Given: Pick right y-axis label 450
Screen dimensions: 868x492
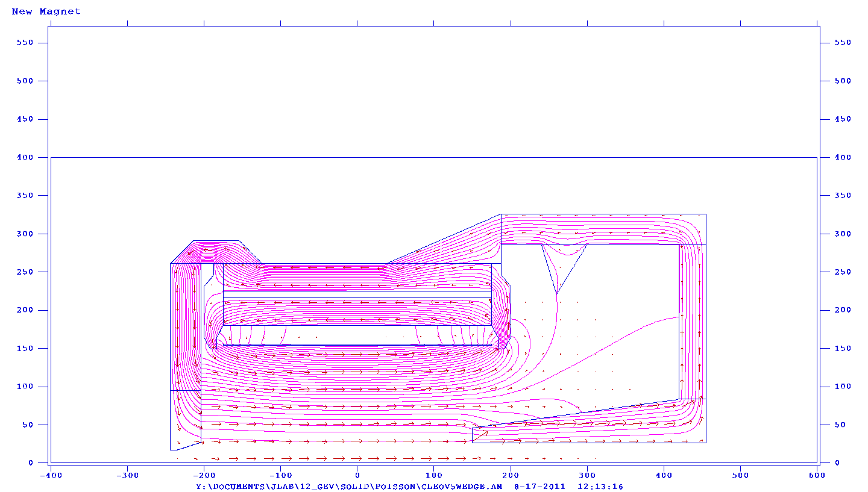Looking at the screenshot, I should 843,119.
